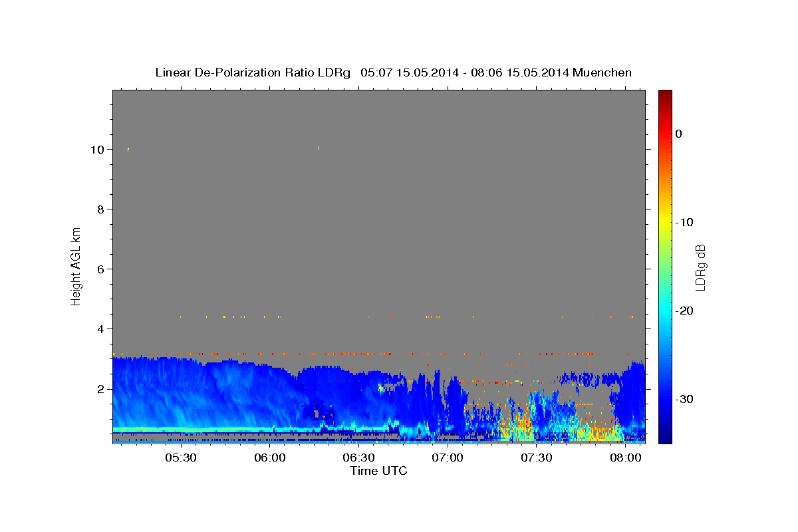Click the 08:00 time axis label
The height and width of the screenshot is (532, 798).
click(626, 458)
